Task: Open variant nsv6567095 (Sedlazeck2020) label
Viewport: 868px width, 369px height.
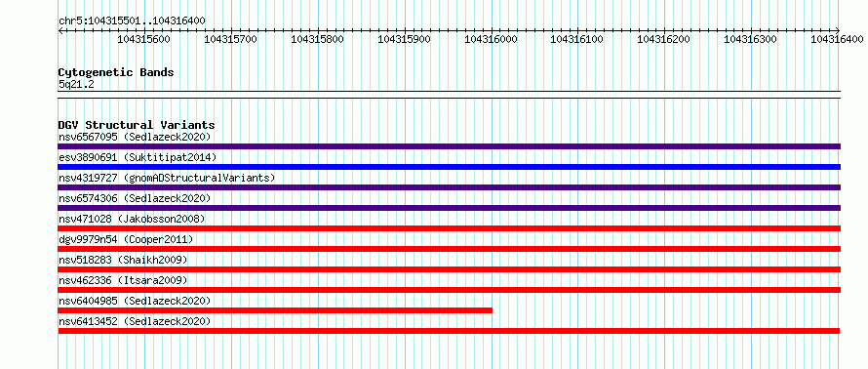Action: (x=135, y=137)
